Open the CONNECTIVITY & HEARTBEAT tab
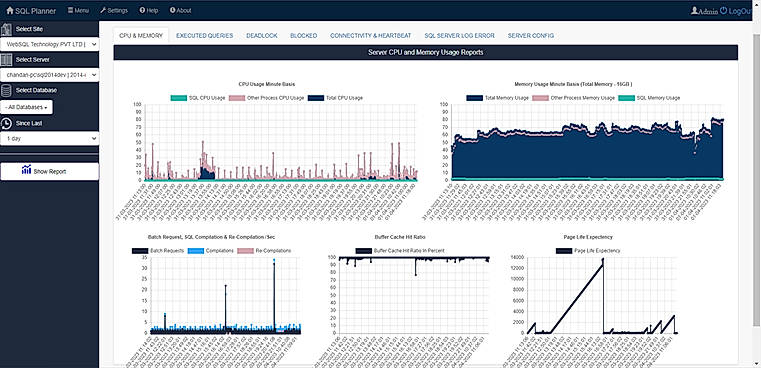 tap(370, 35)
